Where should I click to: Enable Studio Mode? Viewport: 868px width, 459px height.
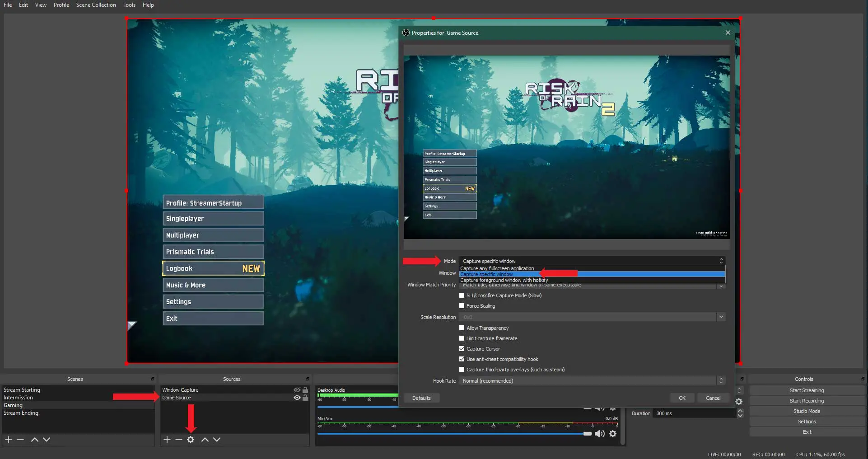point(807,411)
